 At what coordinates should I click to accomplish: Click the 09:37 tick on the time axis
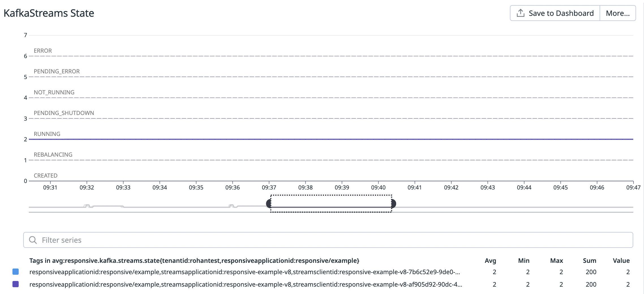(x=269, y=188)
